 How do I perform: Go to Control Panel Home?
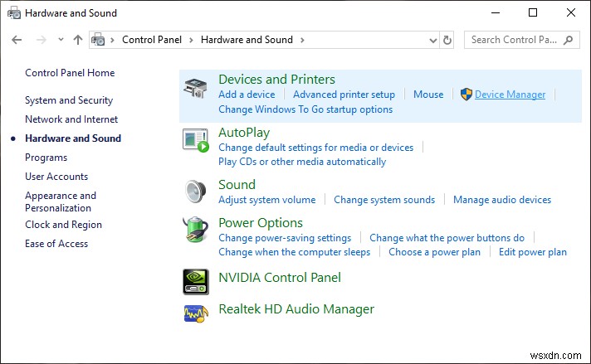pyautogui.click(x=68, y=73)
